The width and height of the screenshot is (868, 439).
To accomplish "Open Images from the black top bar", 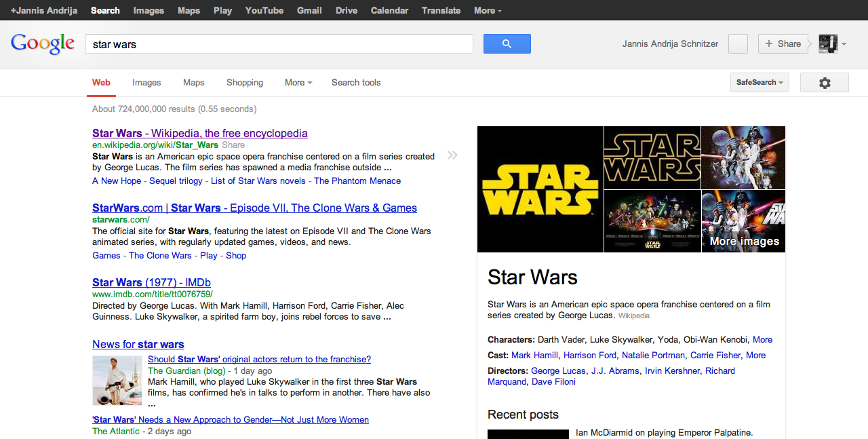I will click(x=149, y=10).
